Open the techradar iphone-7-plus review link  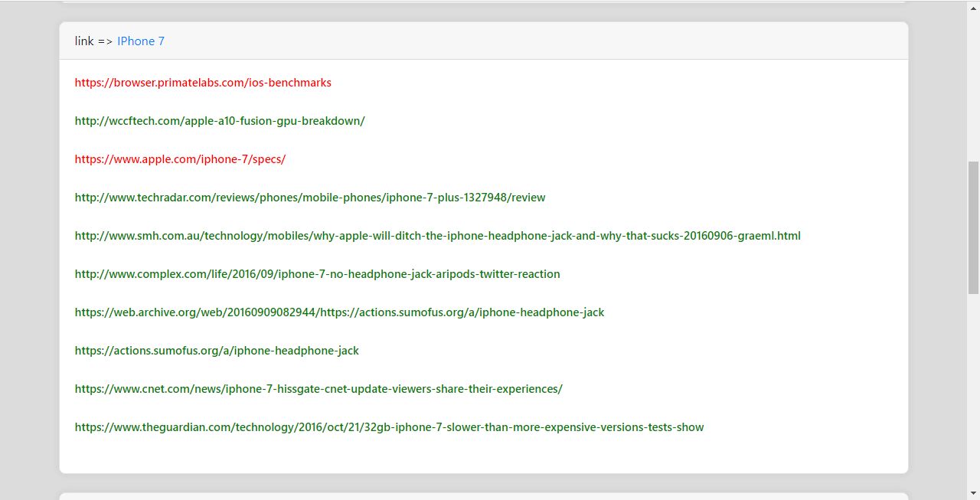point(310,198)
